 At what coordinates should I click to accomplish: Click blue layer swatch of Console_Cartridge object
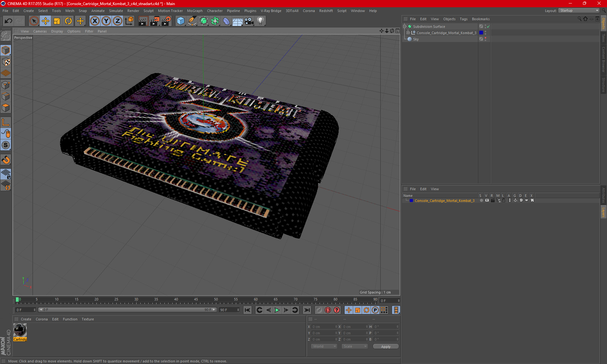[481, 33]
